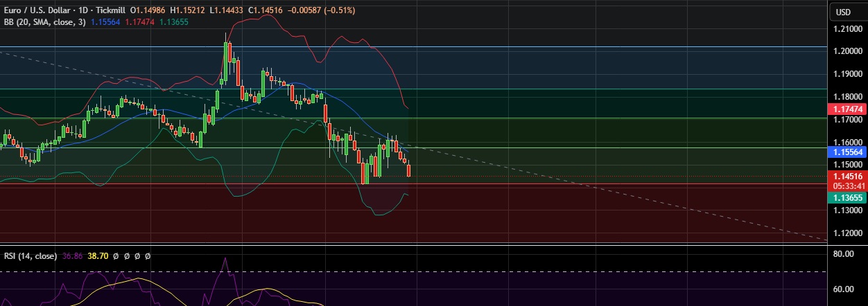
Task: Open the USD currency selector on price scale
Action: (842, 12)
